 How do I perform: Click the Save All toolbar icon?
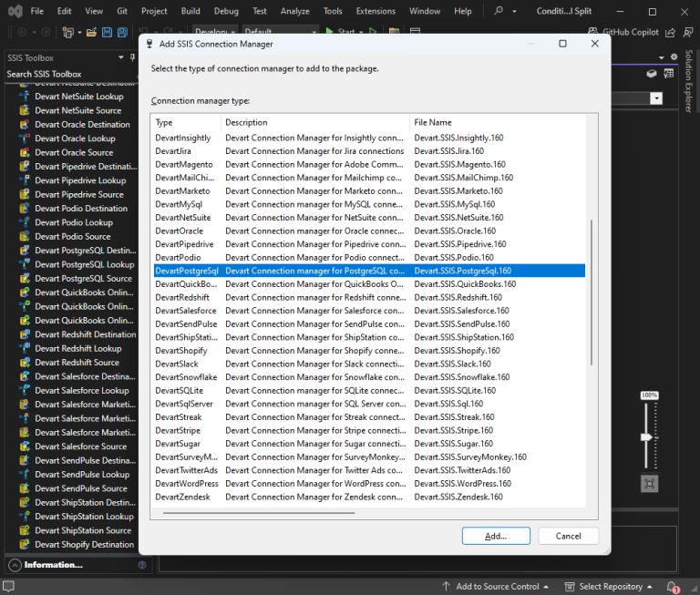coord(122,32)
